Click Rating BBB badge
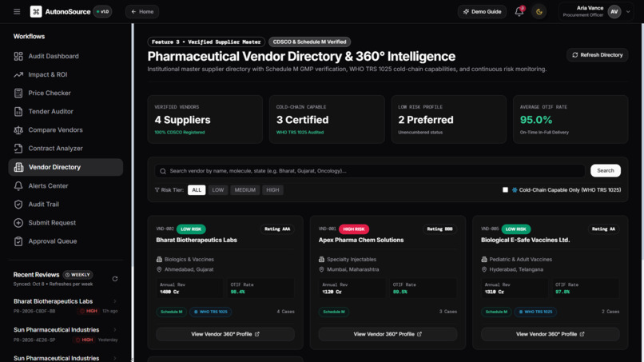The width and height of the screenshot is (644, 362). click(x=439, y=229)
